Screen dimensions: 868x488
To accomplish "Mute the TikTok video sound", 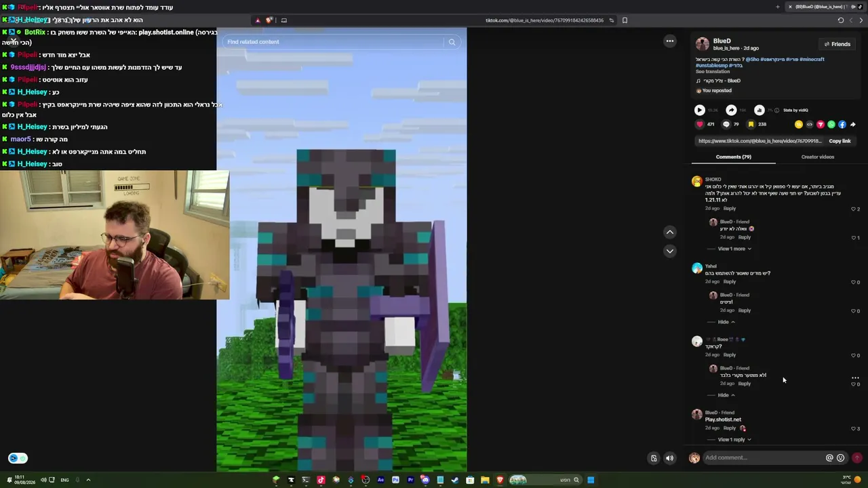I will (x=669, y=458).
